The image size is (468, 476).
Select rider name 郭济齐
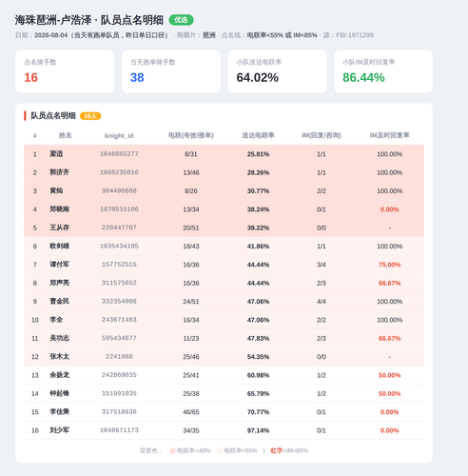coord(60,172)
